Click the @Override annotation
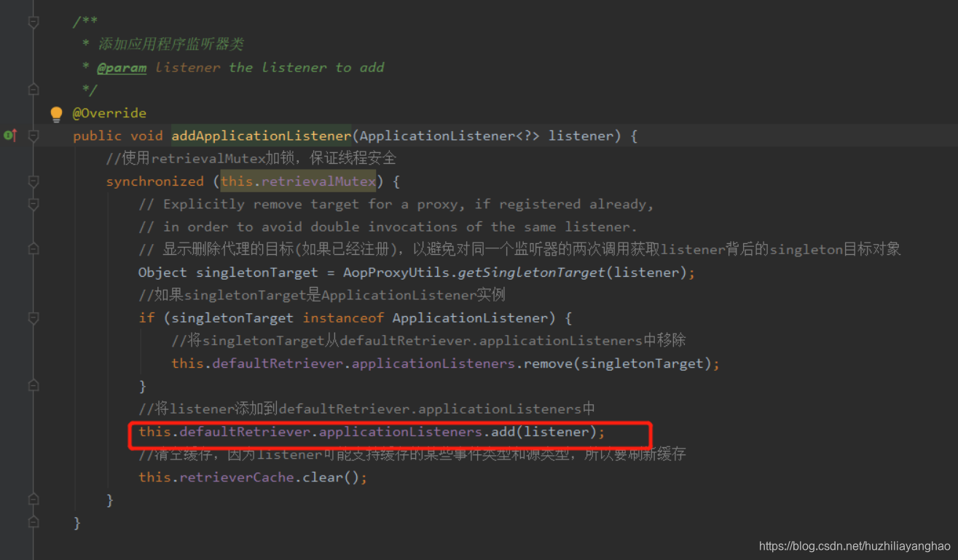This screenshot has width=958, height=560. 109,113
